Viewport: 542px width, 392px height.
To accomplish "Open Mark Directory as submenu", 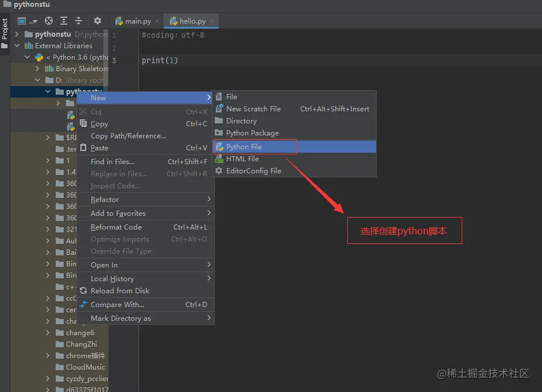I will [x=145, y=319].
